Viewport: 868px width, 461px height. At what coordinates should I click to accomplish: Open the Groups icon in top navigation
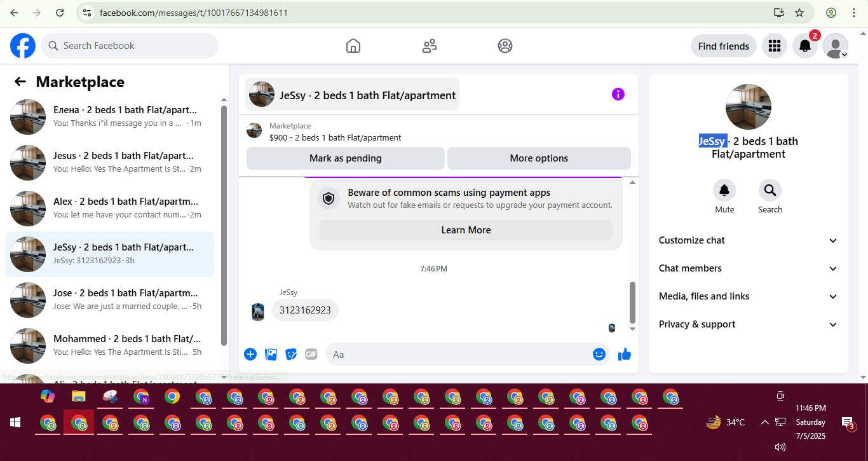(505, 46)
